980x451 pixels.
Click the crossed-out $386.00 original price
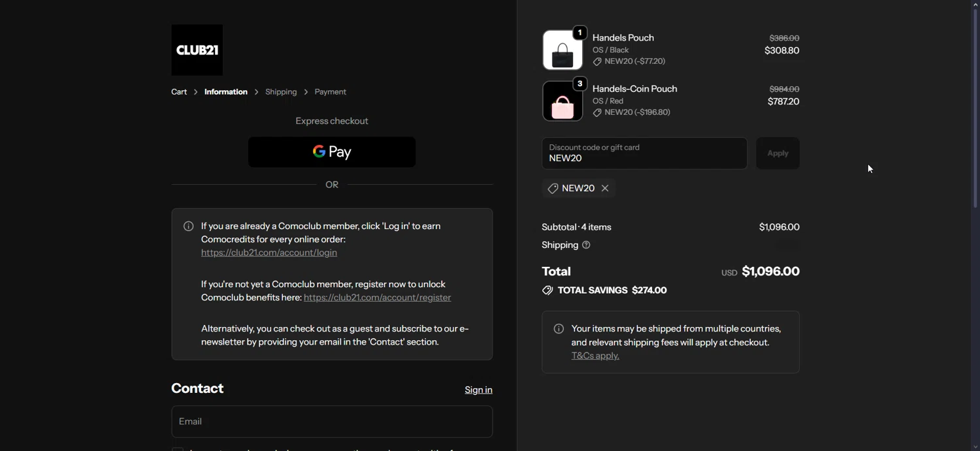click(x=784, y=39)
